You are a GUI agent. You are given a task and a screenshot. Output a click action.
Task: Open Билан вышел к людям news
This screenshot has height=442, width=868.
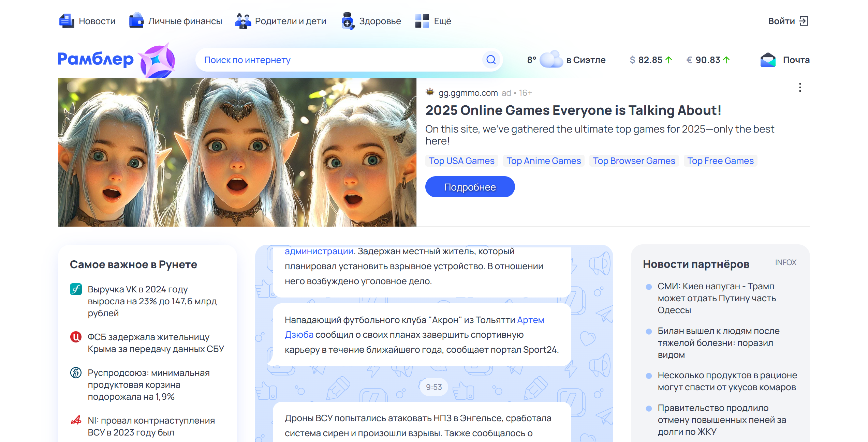coord(718,343)
